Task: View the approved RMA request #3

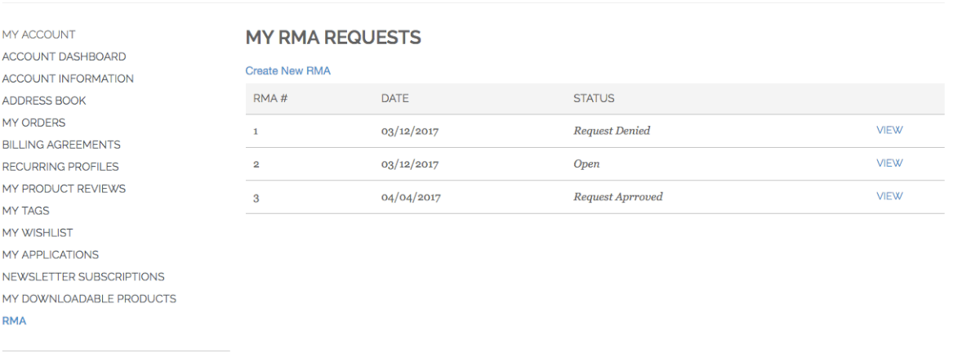Action: coord(889,196)
